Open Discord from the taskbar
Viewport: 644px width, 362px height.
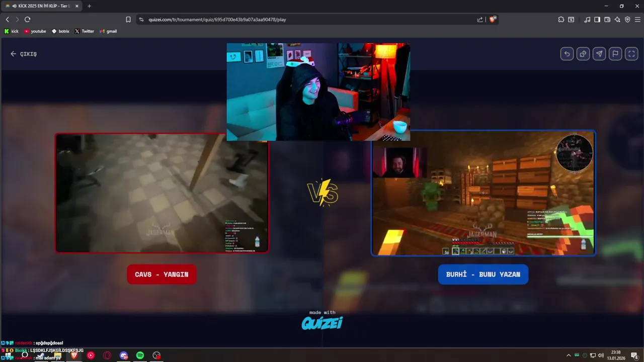pos(124,355)
